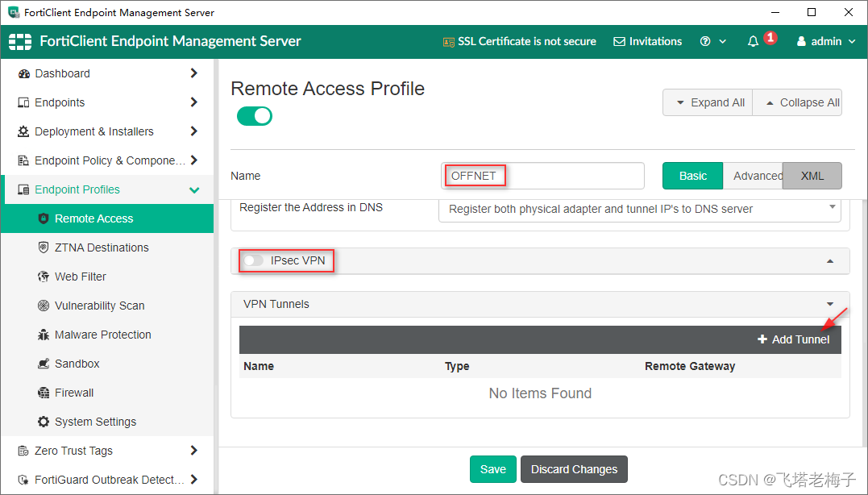Click the System Settings gear icon
Viewport: 868px width, 495px height.
pyautogui.click(x=44, y=422)
